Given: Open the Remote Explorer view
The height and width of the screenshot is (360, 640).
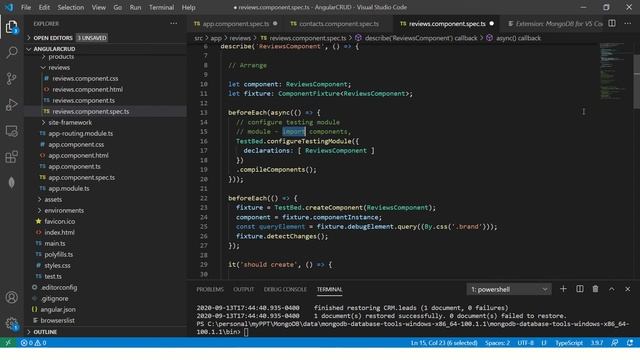Looking at the screenshot, I should tap(11, 131).
